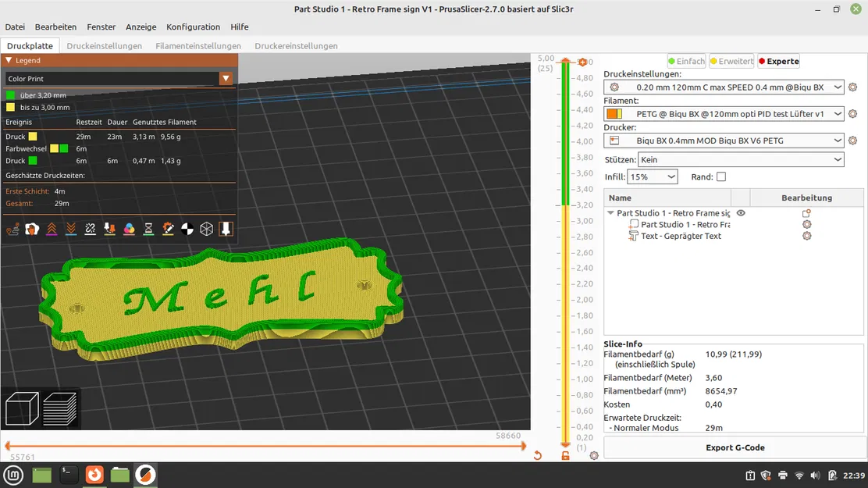Screen dimensions: 868x488
Task: Click the orange undo arrow near slider
Action: point(538,455)
